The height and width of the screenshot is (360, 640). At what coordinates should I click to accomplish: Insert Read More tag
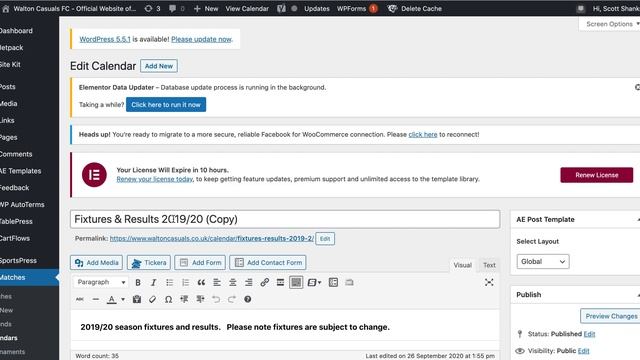click(280, 282)
